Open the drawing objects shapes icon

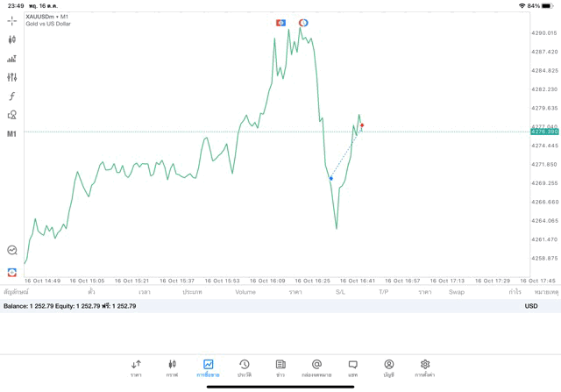point(11,115)
